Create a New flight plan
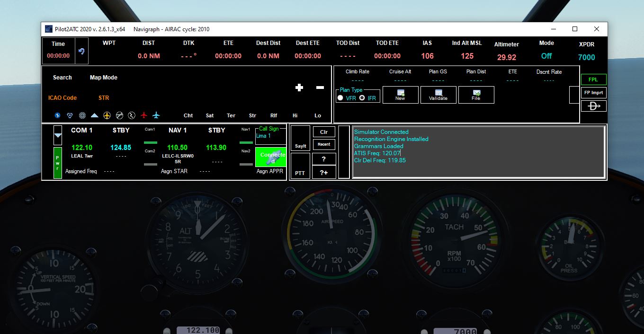Image resolution: width=644 pixels, height=334 pixels. [x=400, y=95]
